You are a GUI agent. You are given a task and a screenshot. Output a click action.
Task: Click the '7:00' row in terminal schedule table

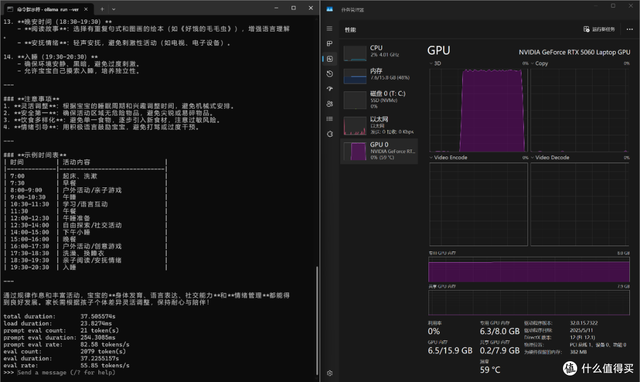85,176
